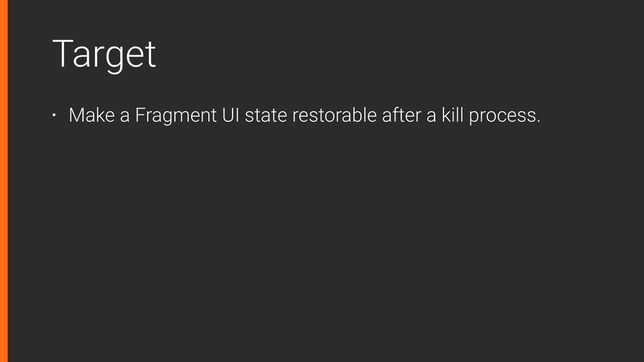The width and height of the screenshot is (644, 362).
Task: Click the letter "a" right after "Make"
Action: (125, 116)
